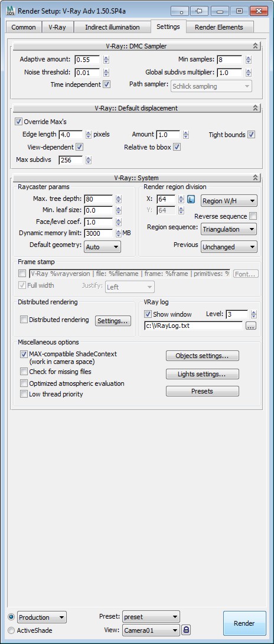Browse for VRay log file path
The width and height of the screenshot is (274, 644).
coord(251,326)
